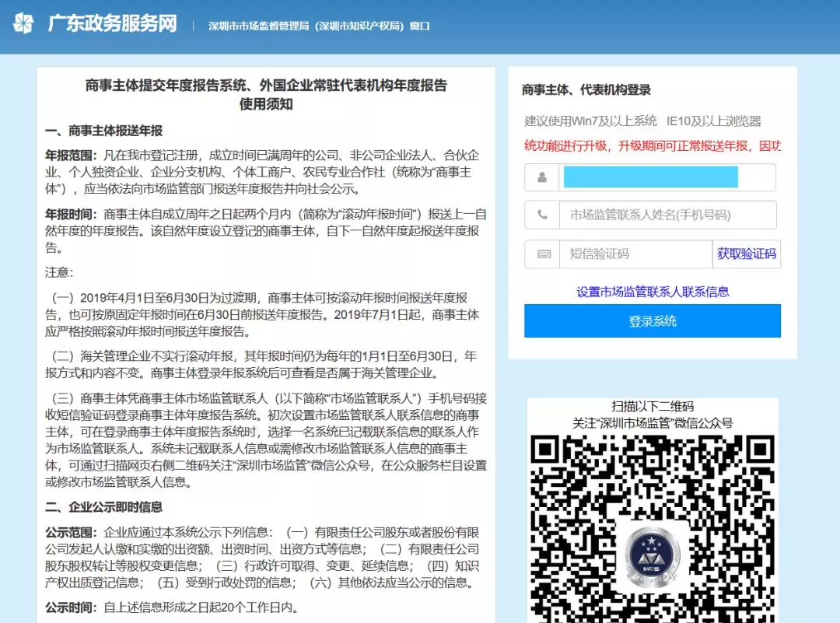Click the keyboard icon beside 短信验证码 field

[542, 254]
